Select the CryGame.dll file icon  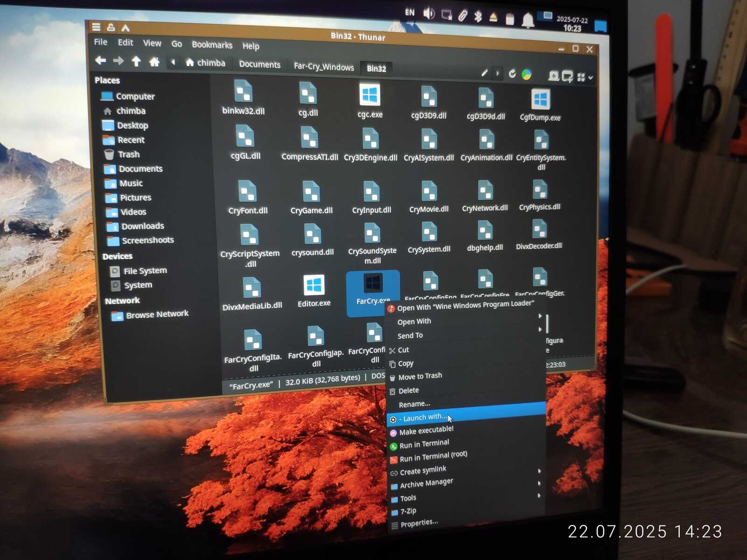click(311, 192)
